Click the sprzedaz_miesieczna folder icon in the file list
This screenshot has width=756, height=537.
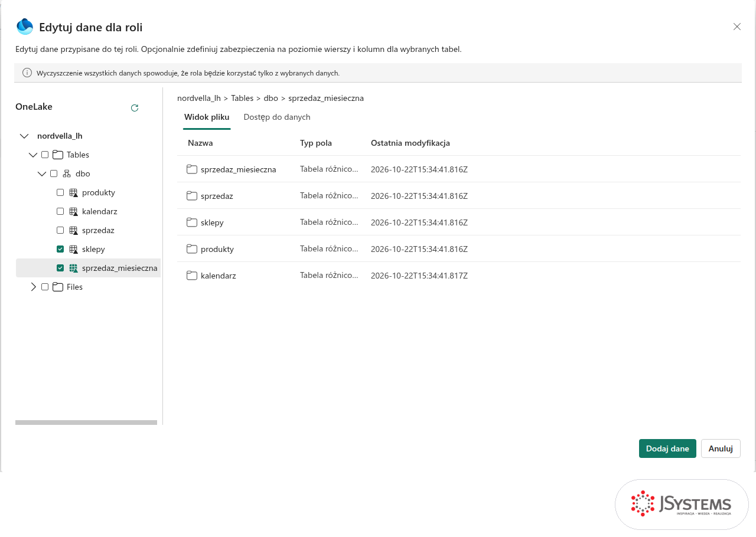192,169
